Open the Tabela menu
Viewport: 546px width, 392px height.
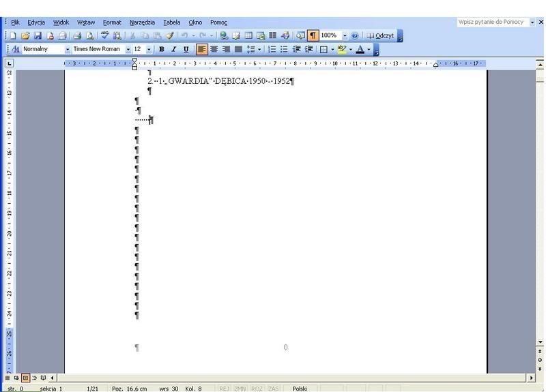pyautogui.click(x=172, y=22)
